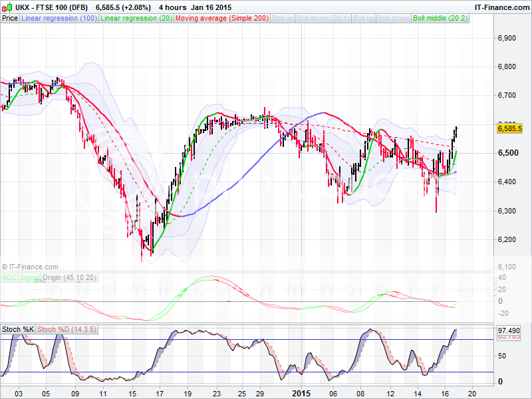Click the 2015 year marker on time axis
The height and width of the screenshot is (399, 532).
coord(300,392)
